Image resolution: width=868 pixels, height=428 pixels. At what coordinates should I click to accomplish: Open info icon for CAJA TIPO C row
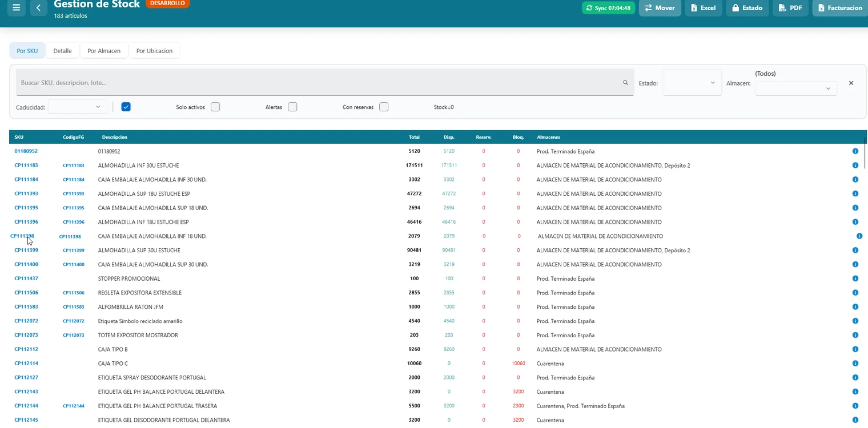(855, 364)
